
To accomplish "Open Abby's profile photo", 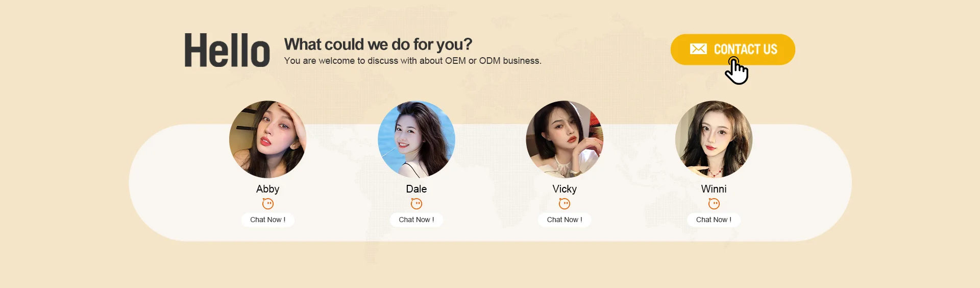I will click(268, 139).
